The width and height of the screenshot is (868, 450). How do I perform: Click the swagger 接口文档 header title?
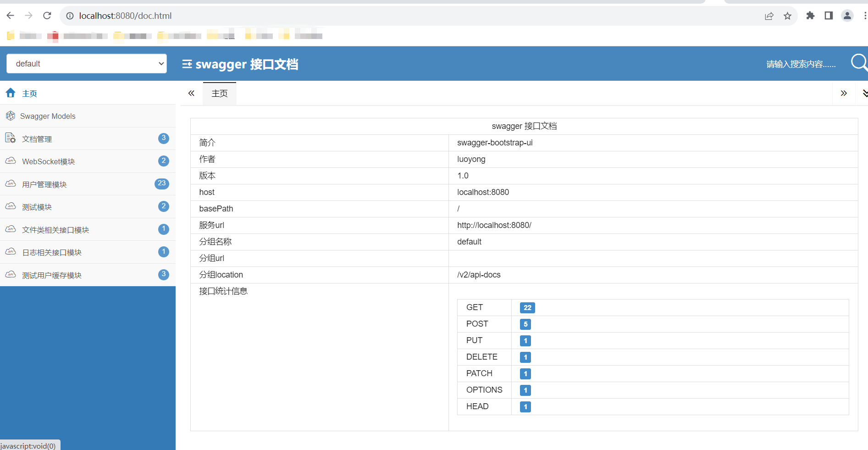(247, 64)
